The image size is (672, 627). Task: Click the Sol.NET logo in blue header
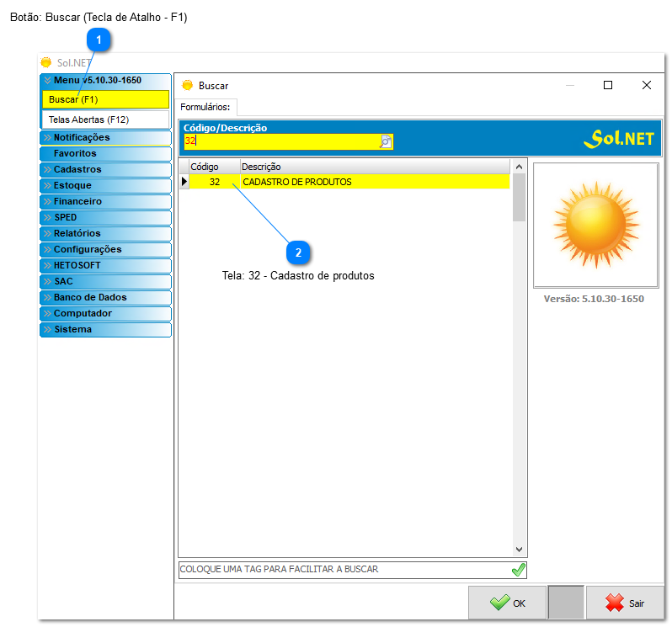(618, 139)
